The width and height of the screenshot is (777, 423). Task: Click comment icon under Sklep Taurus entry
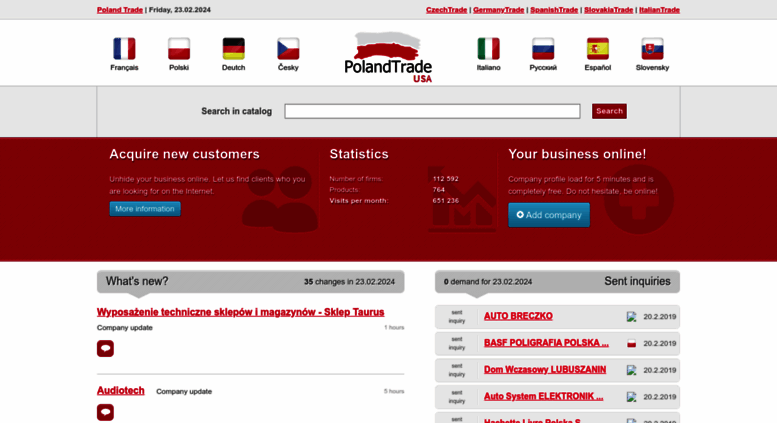[x=105, y=349]
